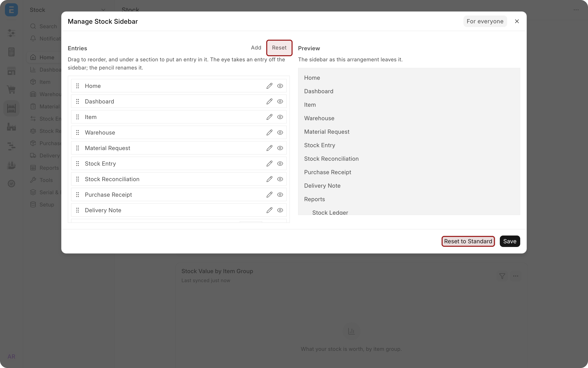Open the Stock workspace dropdown chevron
Screen dimensions: 588x368
pyautogui.click(x=103, y=10)
